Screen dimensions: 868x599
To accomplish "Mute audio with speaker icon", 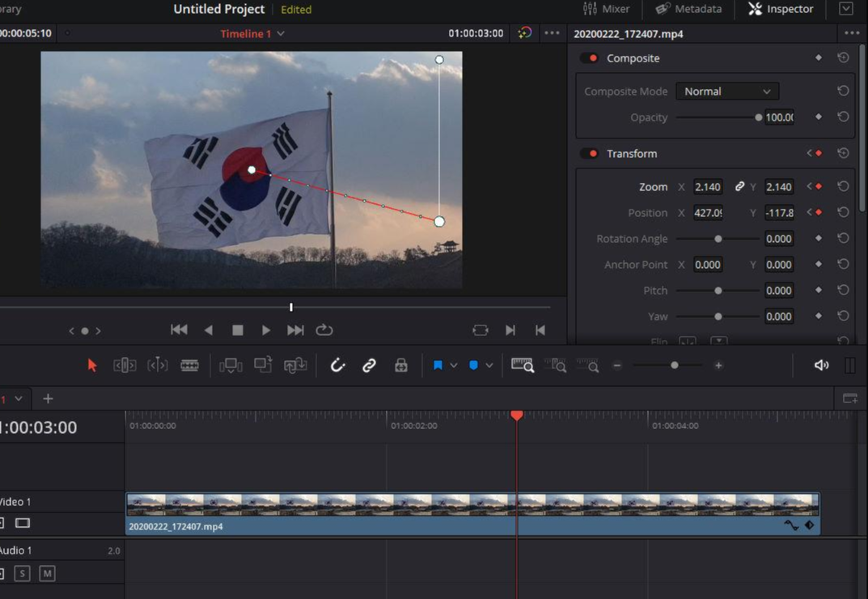I will pos(822,365).
